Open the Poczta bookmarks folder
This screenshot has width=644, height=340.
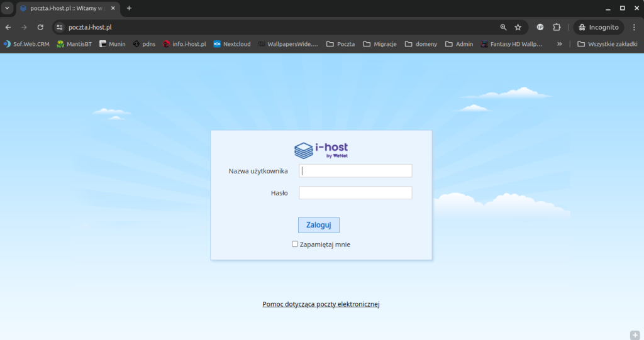pyautogui.click(x=340, y=44)
